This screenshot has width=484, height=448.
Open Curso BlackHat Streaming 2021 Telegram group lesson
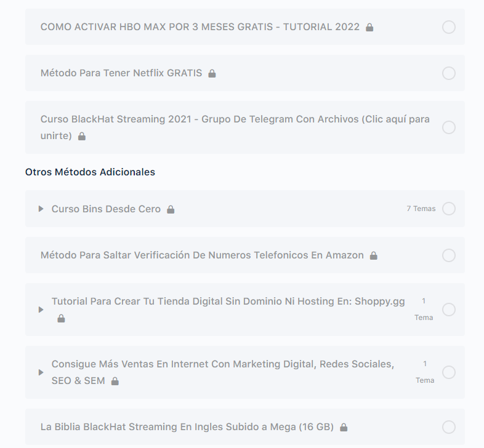(235, 127)
